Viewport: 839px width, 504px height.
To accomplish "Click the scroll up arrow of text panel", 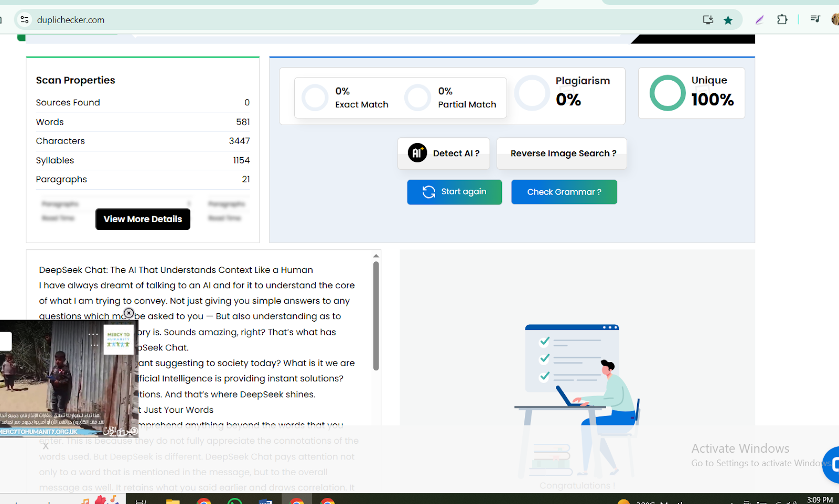I will point(376,256).
